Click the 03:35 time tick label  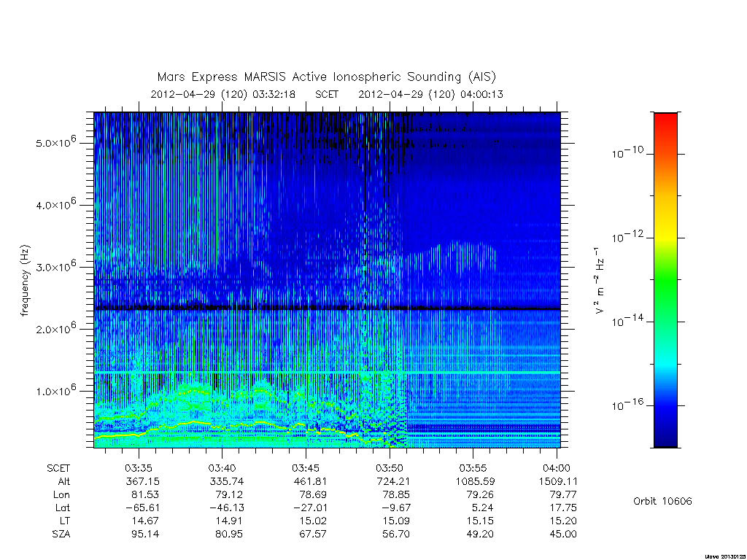pos(139,468)
